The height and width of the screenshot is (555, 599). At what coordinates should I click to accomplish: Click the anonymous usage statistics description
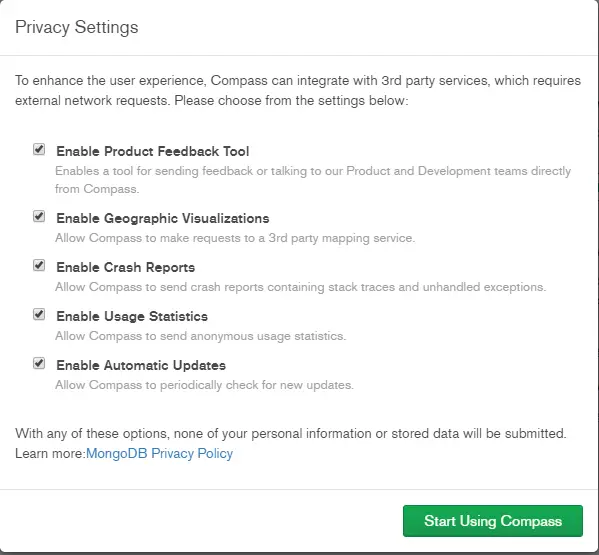(x=201, y=336)
